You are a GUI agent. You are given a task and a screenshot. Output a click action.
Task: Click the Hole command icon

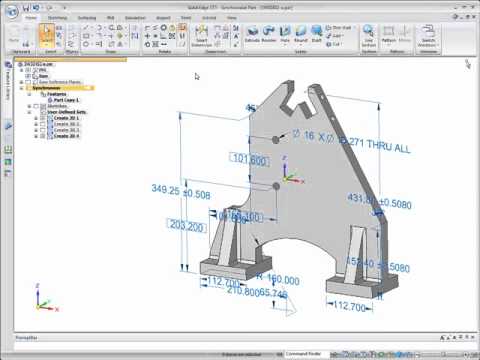pos(285,31)
